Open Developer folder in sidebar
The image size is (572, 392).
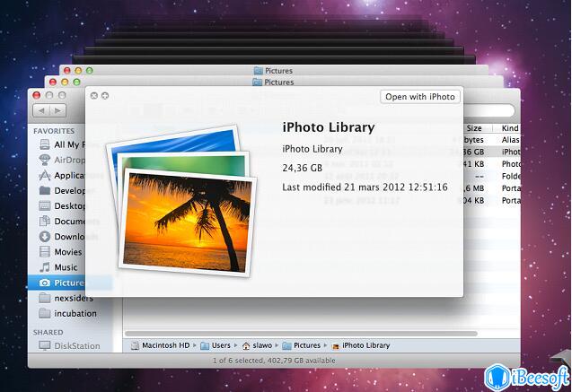(x=62, y=190)
